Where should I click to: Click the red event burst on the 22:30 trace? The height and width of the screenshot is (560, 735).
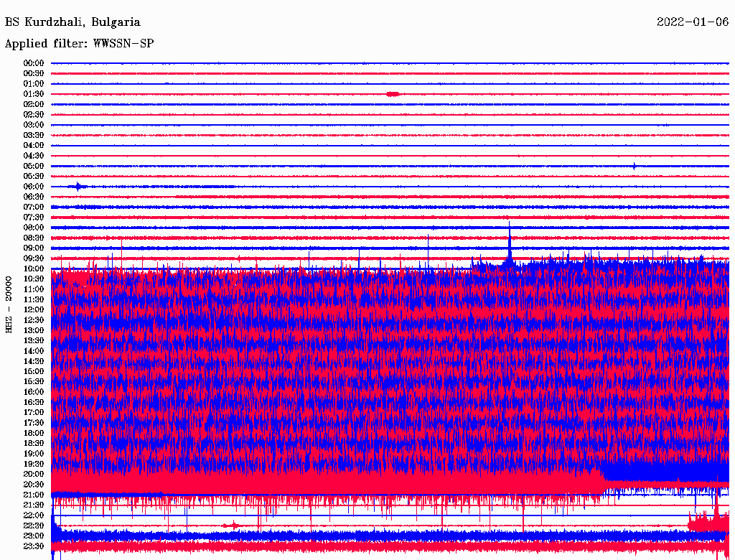[x=231, y=526]
